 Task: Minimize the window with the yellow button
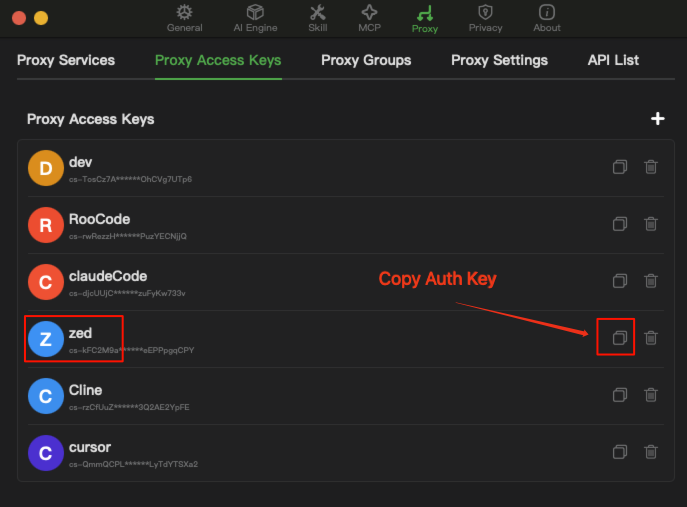[41, 18]
